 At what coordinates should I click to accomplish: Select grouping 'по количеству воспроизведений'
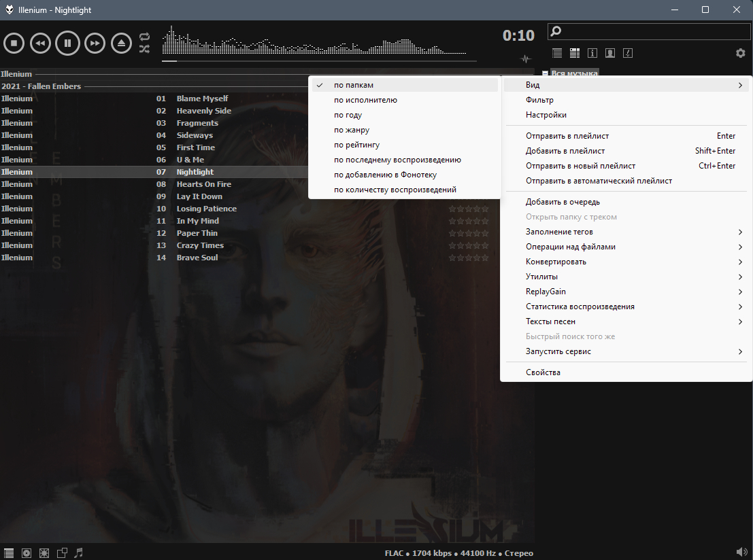404,190
